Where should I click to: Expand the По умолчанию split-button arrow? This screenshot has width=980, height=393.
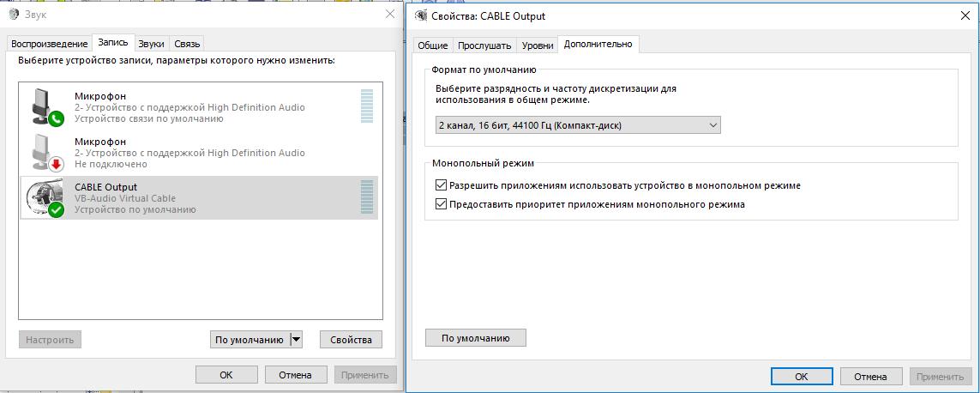[x=297, y=340]
